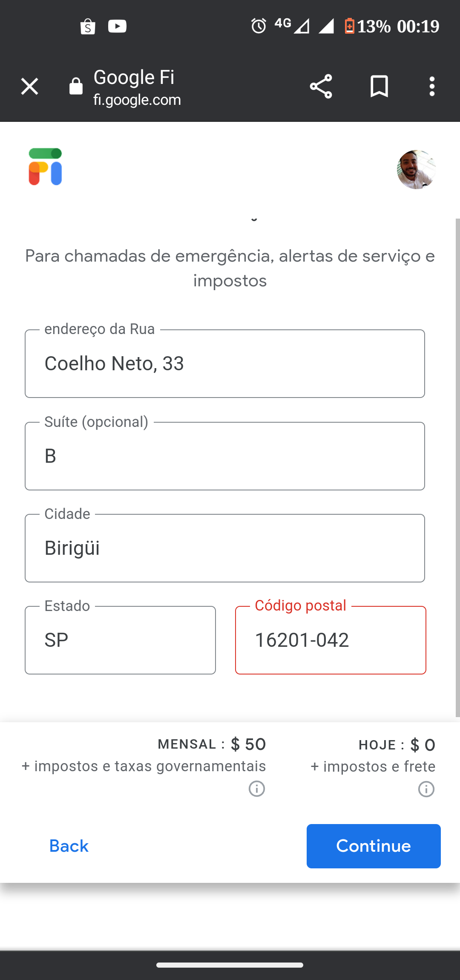Go Back to previous step
This screenshot has width=460, height=980.
pos(69,846)
